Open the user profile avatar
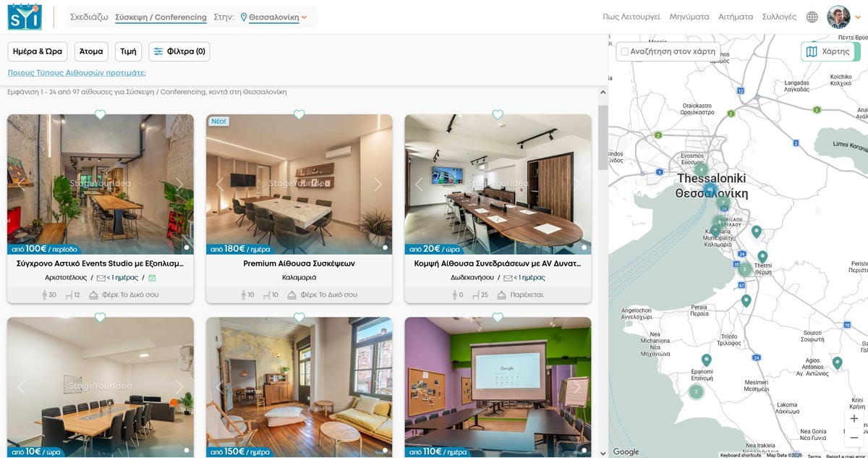 click(x=839, y=17)
